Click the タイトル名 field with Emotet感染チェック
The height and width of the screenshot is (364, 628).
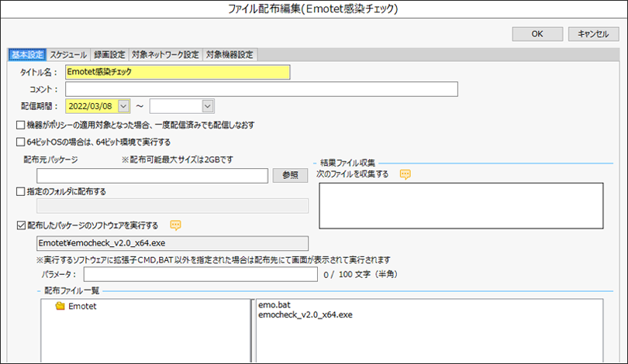pos(178,72)
